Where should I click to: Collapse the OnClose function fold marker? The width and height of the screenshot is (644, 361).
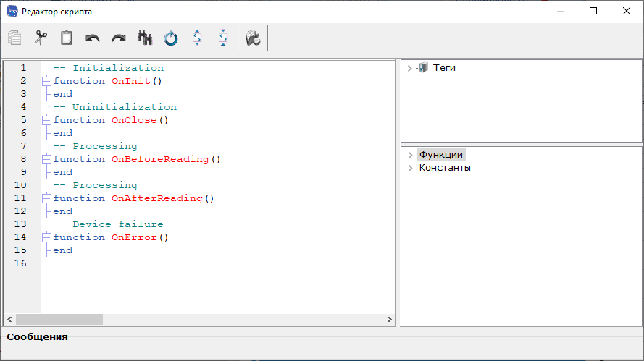[x=47, y=120]
